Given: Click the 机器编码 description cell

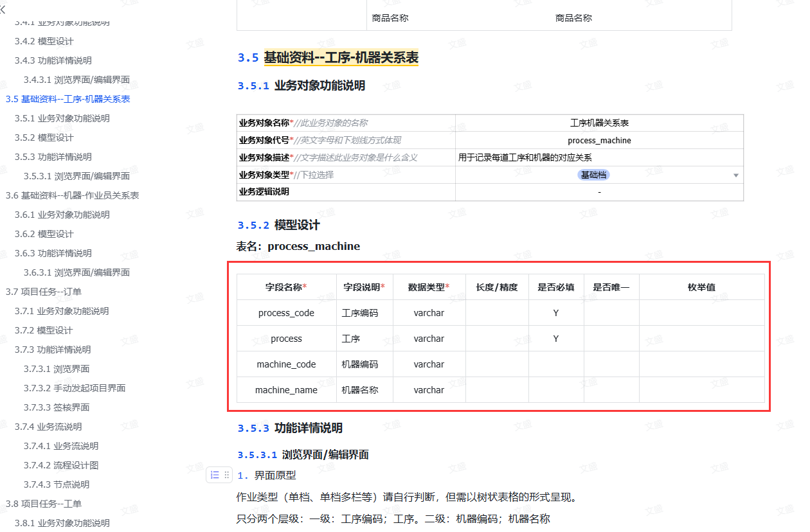Looking at the screenshot, I should coord(364,364).
